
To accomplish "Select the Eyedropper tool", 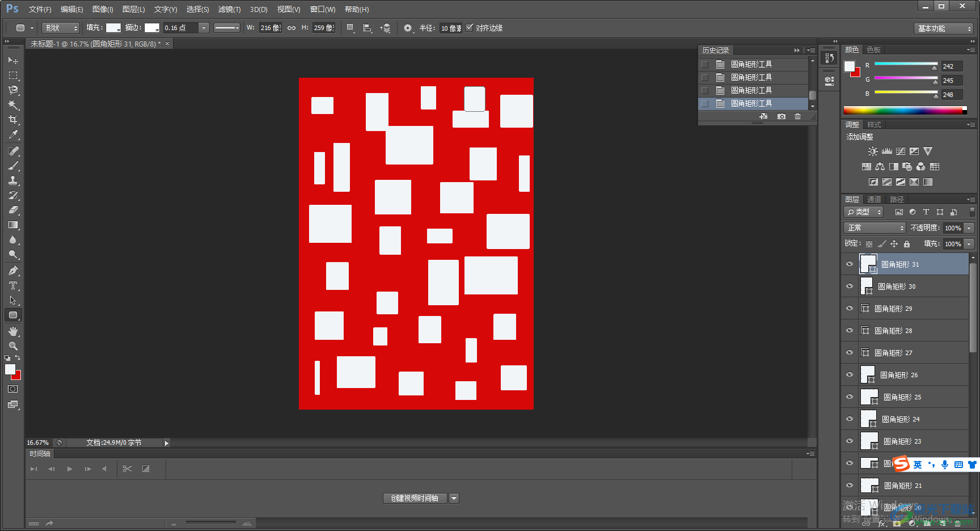I will [13, 135].
